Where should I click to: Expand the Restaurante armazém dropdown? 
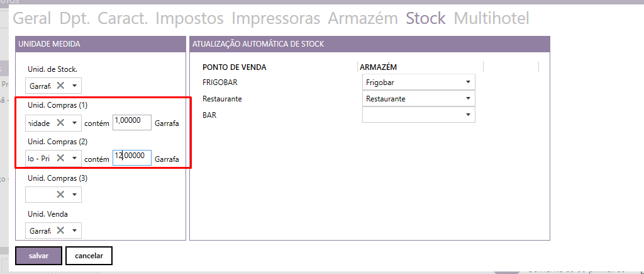[468, 99]
